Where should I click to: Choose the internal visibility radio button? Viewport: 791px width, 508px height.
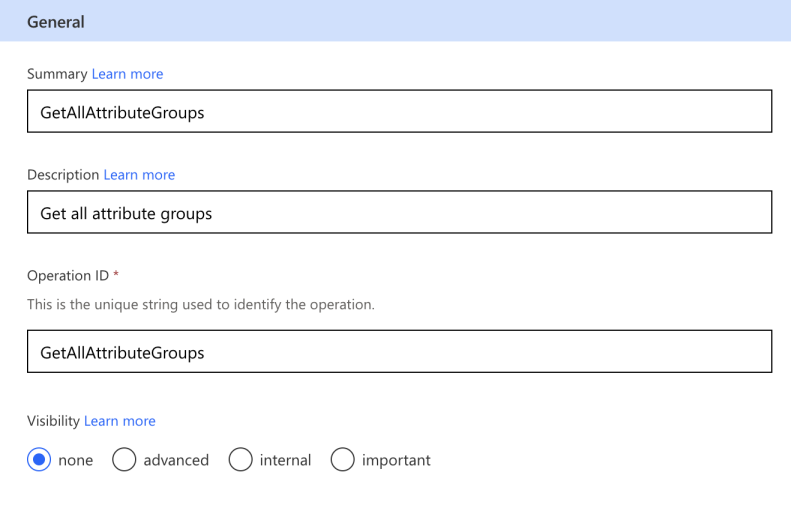[240, 460]
